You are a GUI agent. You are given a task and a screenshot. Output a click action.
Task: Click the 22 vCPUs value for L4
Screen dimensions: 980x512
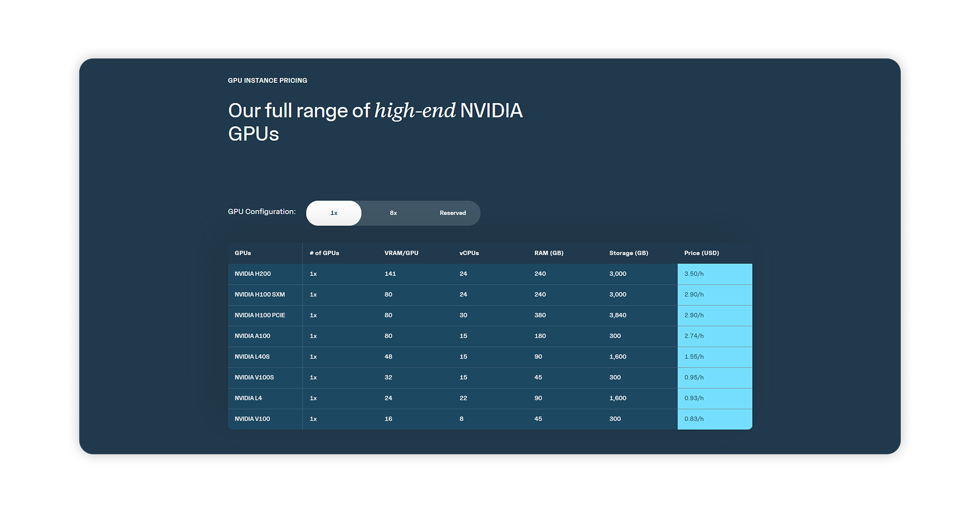pos(463,398)
